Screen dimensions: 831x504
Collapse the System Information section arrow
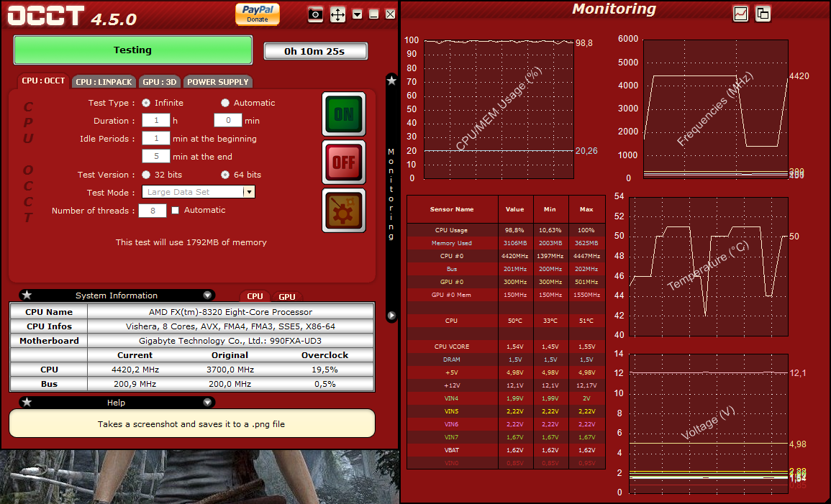(207, 295)
